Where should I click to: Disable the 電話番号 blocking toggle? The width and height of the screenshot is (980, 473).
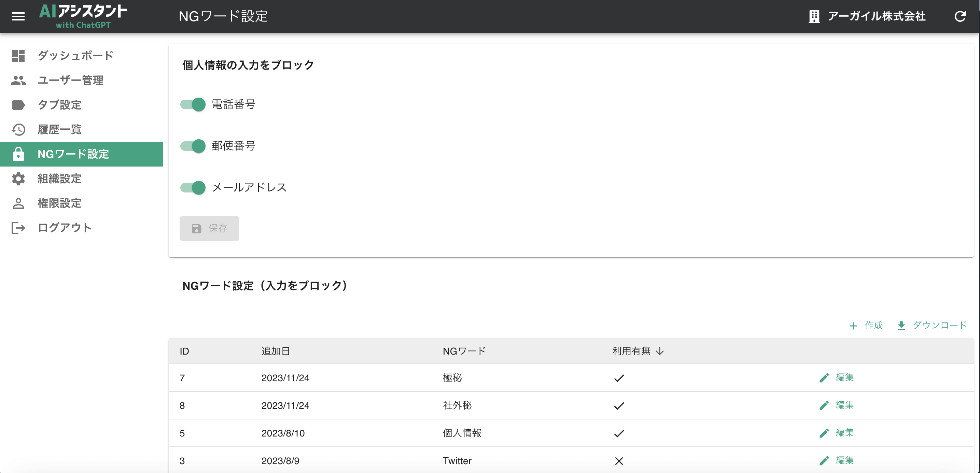click(193, 104)
